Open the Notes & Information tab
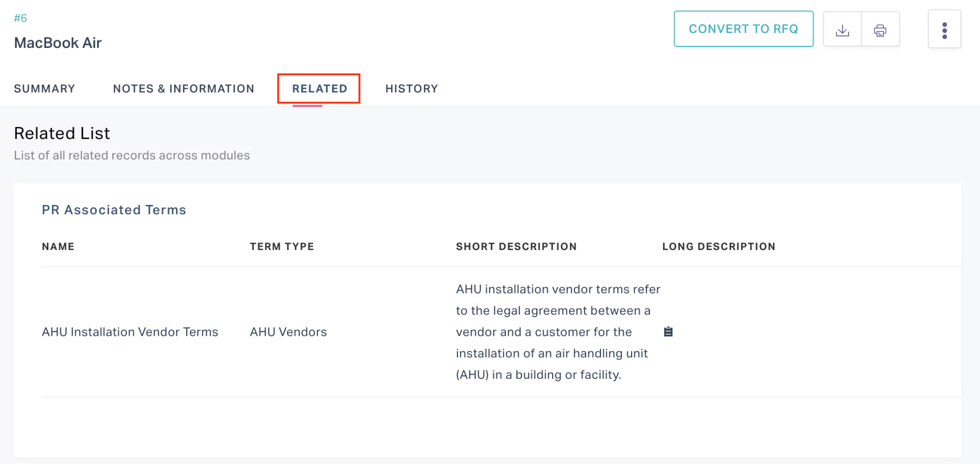980x464 pixels. 184,89
